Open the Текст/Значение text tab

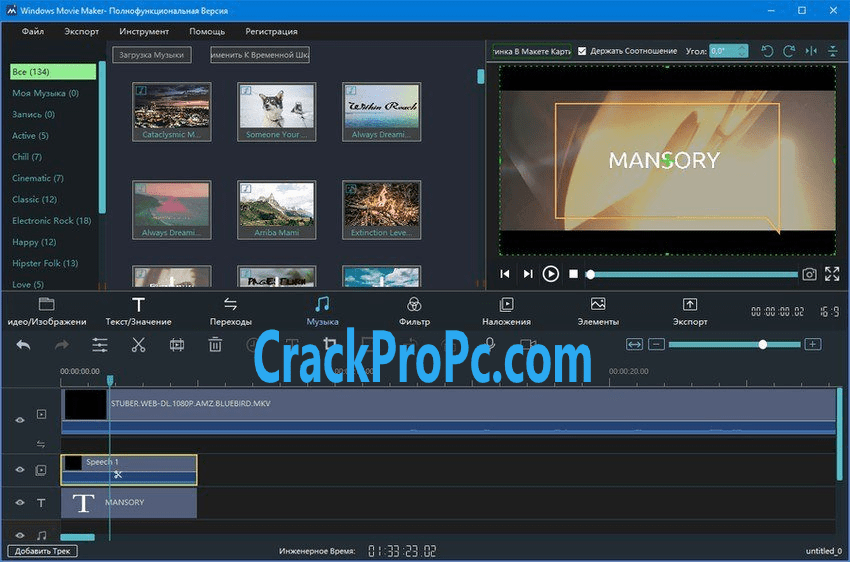pos(138,311)
